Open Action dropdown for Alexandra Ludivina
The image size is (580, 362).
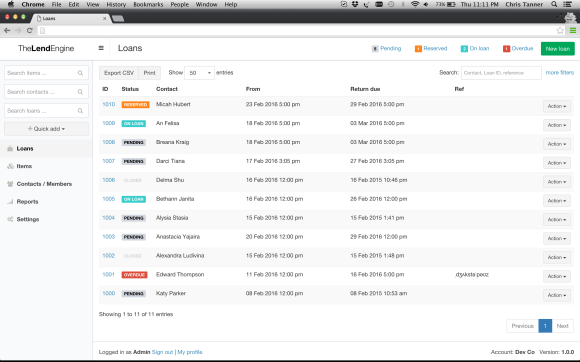click(x=557, y=257)
